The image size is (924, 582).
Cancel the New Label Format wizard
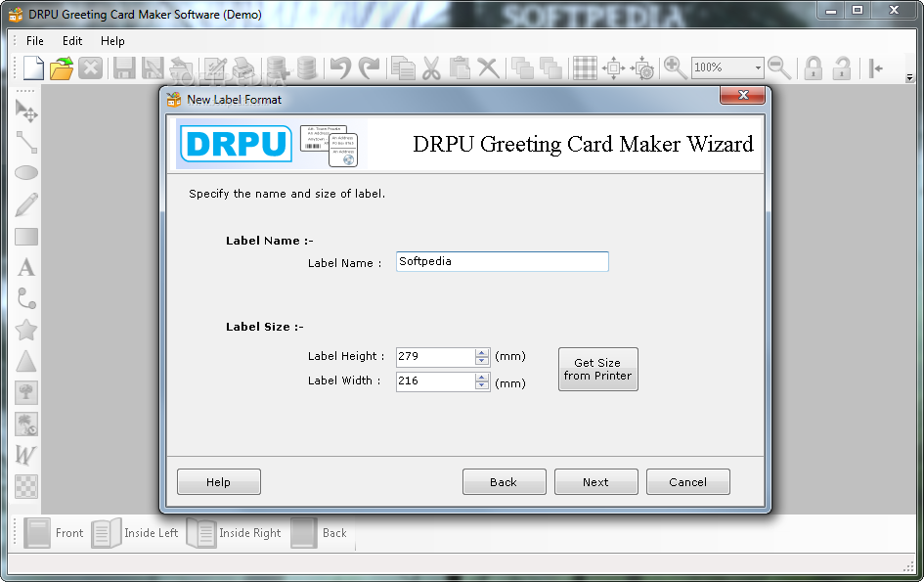pos(687,482)
